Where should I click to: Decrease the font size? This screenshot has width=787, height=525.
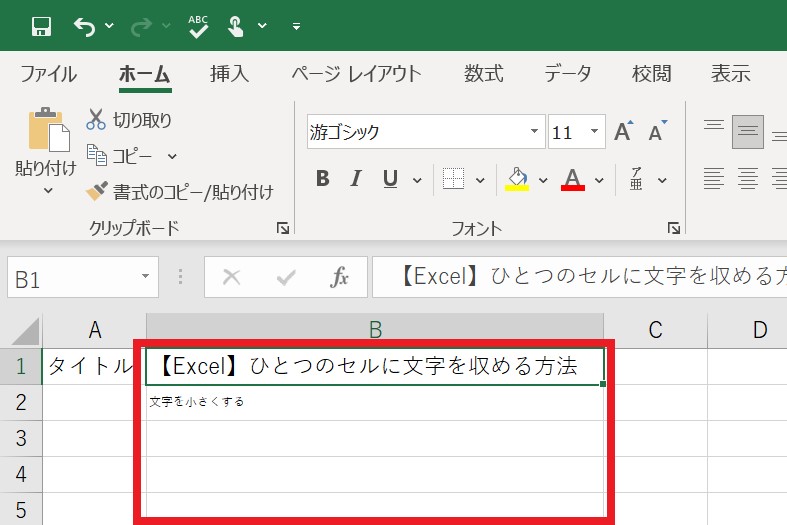coord(657,132)
